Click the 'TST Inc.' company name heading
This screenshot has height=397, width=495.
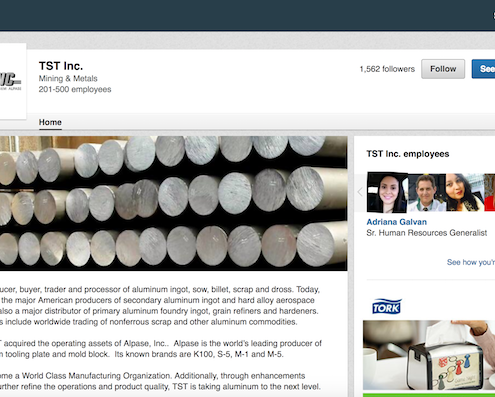tap(61, 66)
